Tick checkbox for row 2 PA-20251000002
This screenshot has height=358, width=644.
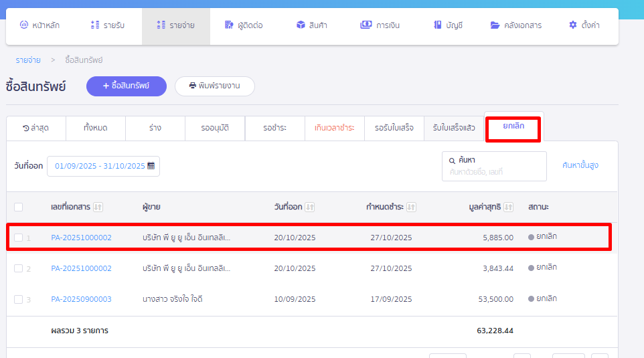[x=18, y=268]
